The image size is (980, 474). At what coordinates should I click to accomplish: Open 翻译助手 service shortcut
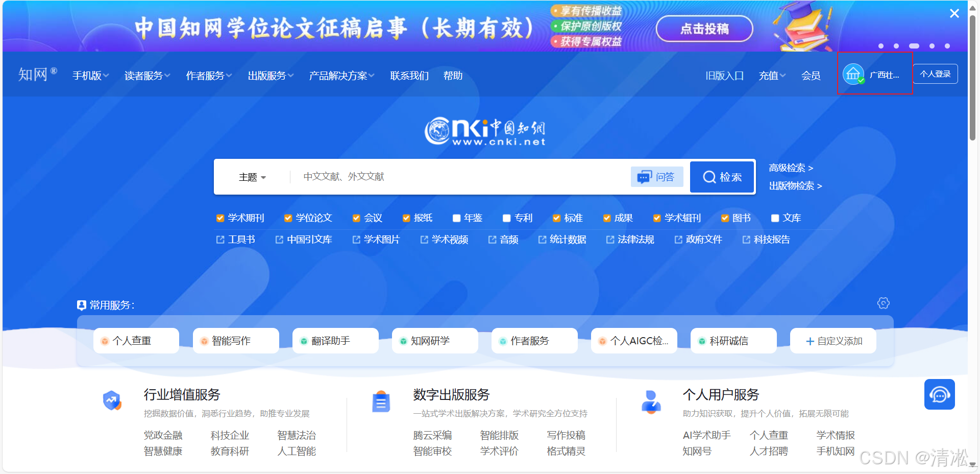pos(335,341)
